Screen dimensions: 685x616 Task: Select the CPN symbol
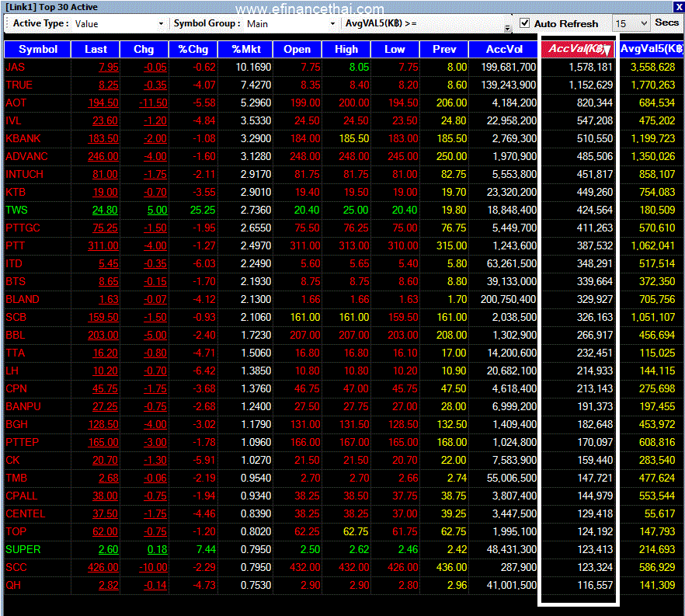[x=16, y=389]
